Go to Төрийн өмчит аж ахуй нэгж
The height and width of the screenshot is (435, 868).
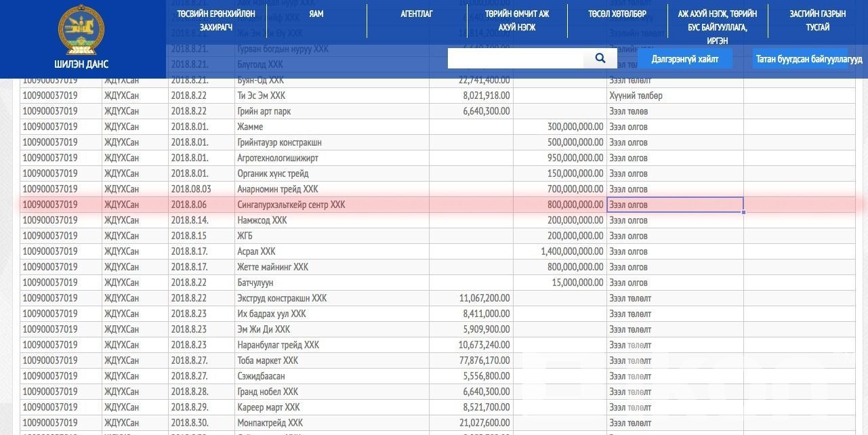(516, 20)
